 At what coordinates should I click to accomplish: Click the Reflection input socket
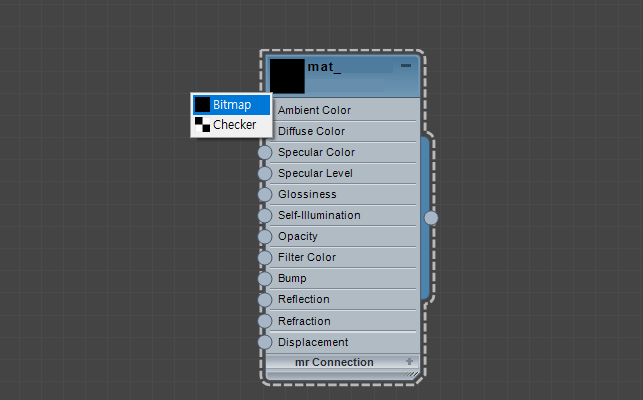point(265,299)
